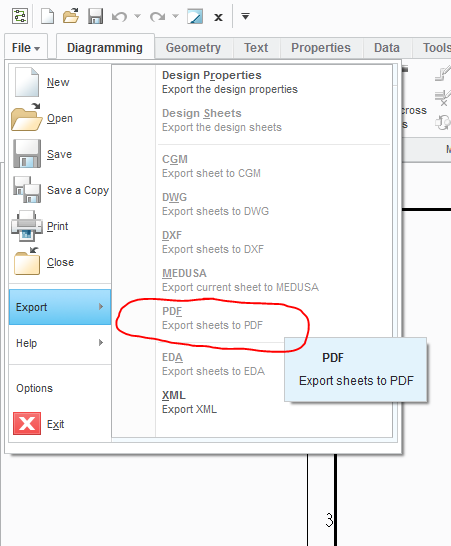Switch to the Data tab
The image size is (451, 546).
point(387,48)
